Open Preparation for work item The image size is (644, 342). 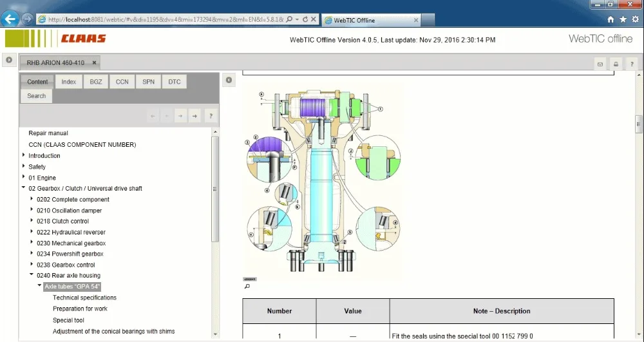click(80, 309)
